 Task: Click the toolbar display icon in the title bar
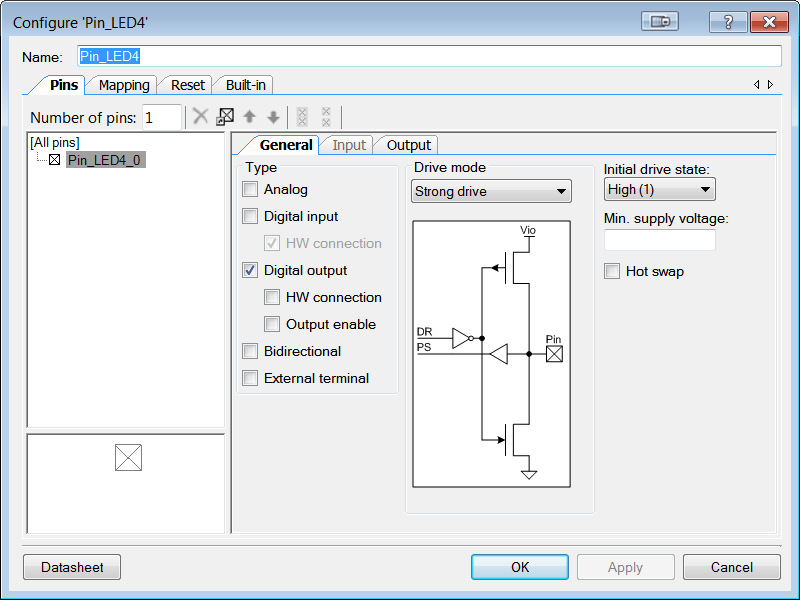[660, 20]
